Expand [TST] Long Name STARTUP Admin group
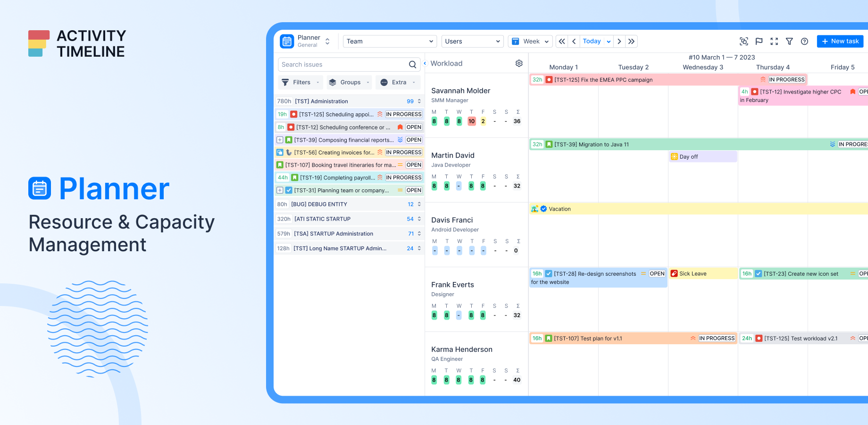Image resolution: width=868 pixels, height=425 pixels. pyautogui.click(x=419, y=248)
